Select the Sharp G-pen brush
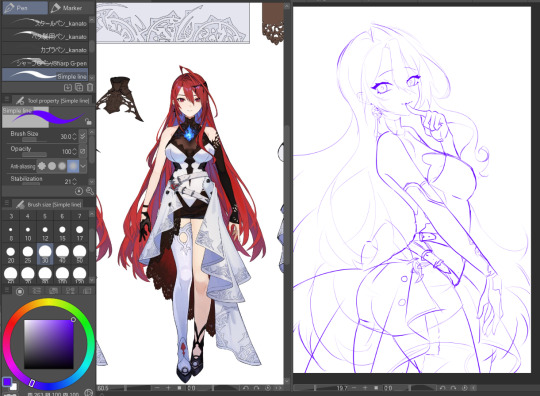540x396 pixels. pos(45,62)
